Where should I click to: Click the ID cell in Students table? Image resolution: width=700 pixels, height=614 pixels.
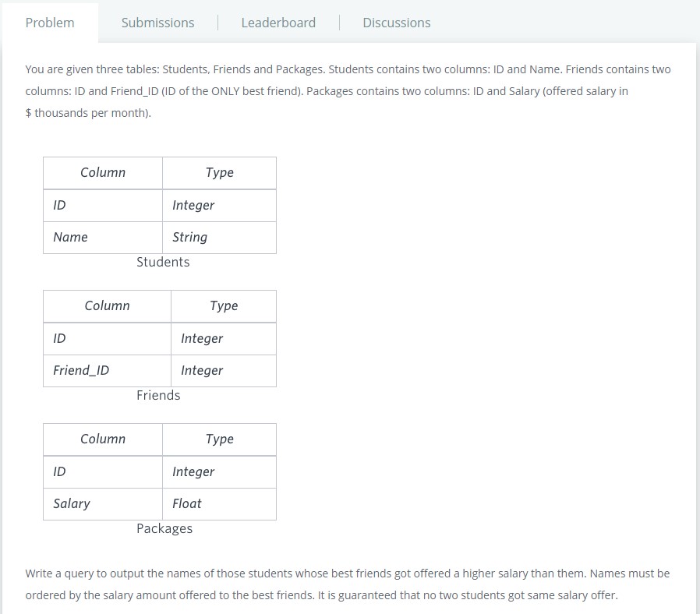coord(59,205)
